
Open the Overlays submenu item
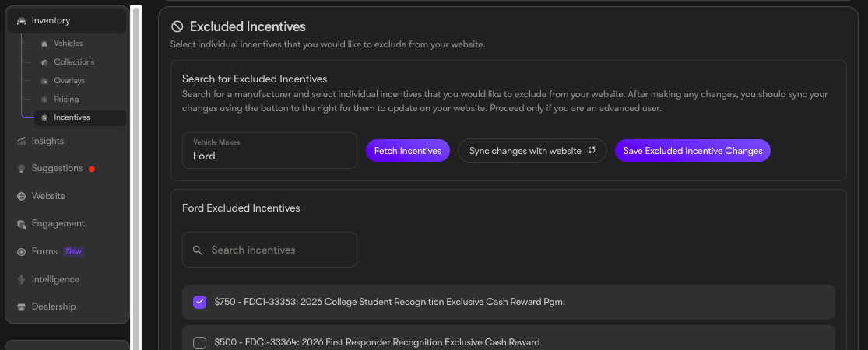(x=69, y=81)
